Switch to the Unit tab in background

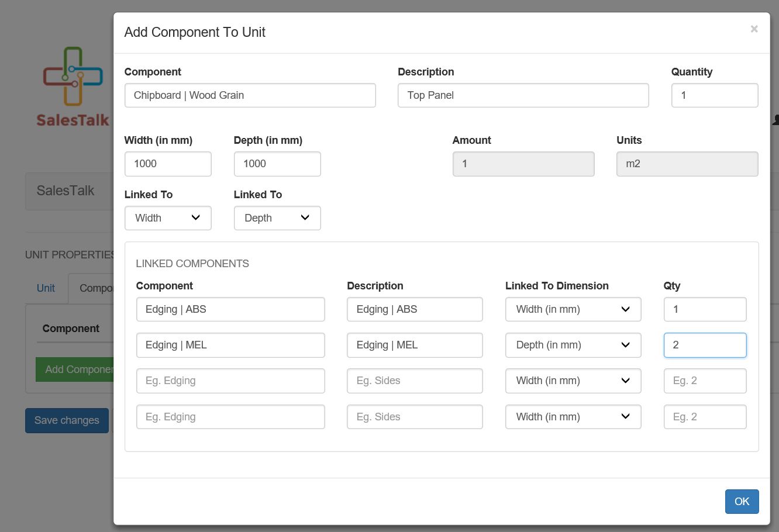coord(46,288)
